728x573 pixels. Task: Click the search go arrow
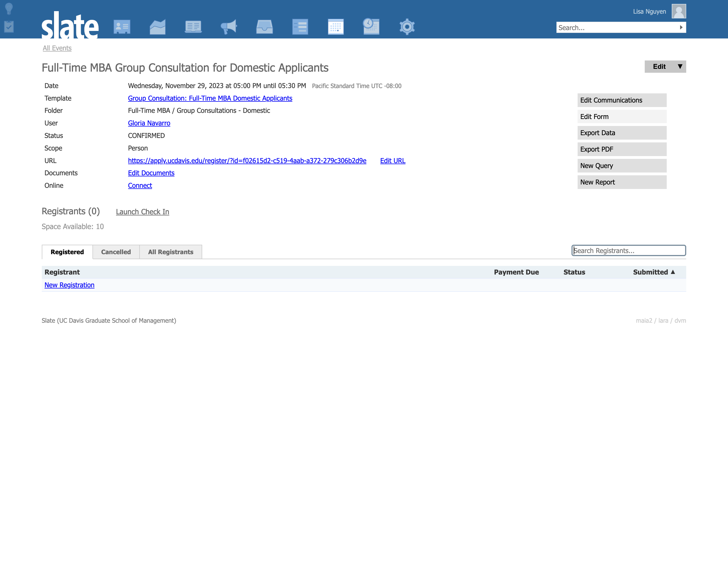point(681,28)
